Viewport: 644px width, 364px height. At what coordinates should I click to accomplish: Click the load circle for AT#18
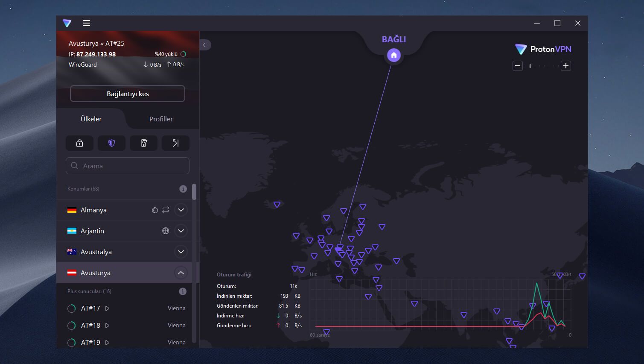(72, 326)
